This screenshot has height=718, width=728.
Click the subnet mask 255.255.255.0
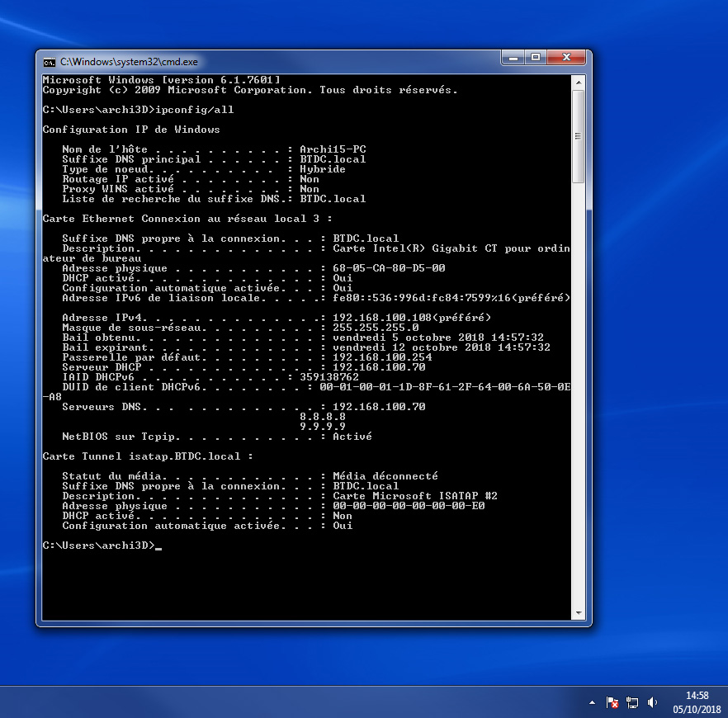[376, 327]
